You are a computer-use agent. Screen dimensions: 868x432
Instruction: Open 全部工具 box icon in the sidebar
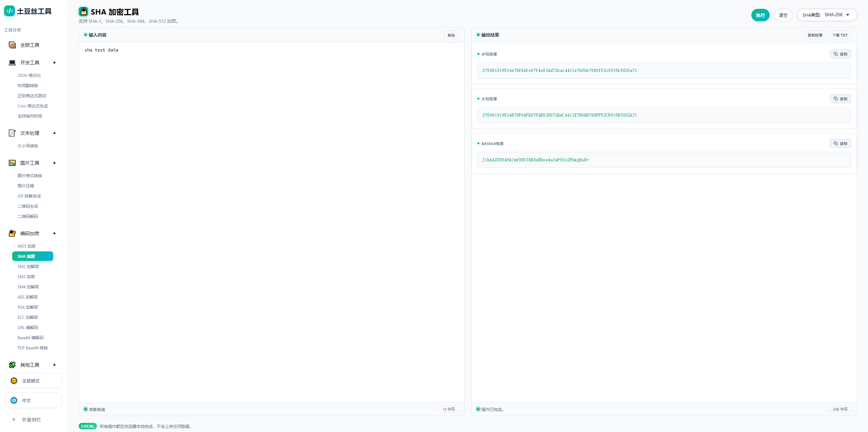[12, 45]
